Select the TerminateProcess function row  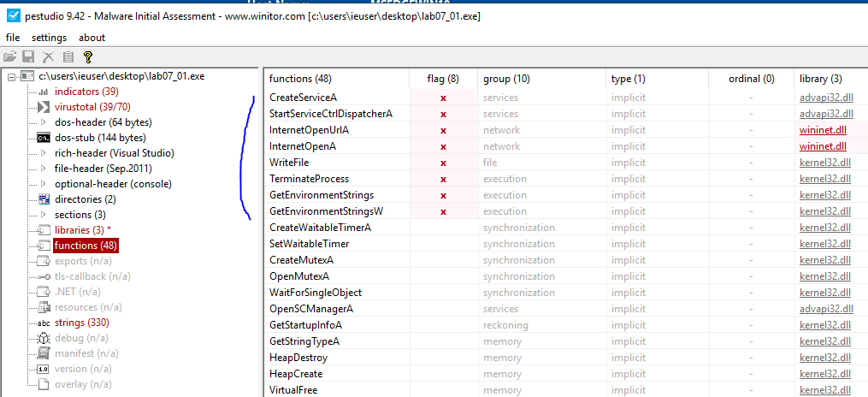pyautogui.click(x=566, y=179)
